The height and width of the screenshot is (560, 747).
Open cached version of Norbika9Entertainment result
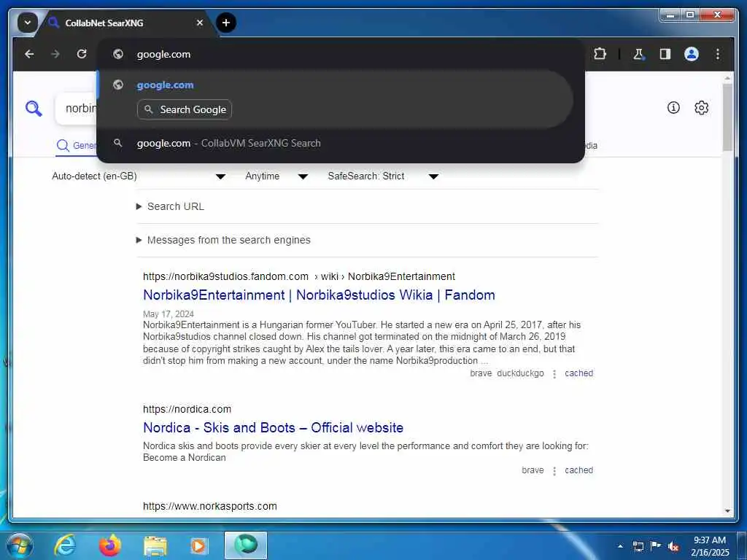pyautogui.click(x=578, y=373)
